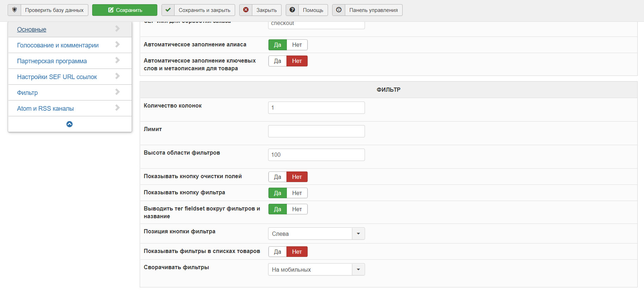Set Автоматическое заполнение алиаса to Нет
Viewport: 644px width, 292px height.
[x=297, y=45]
